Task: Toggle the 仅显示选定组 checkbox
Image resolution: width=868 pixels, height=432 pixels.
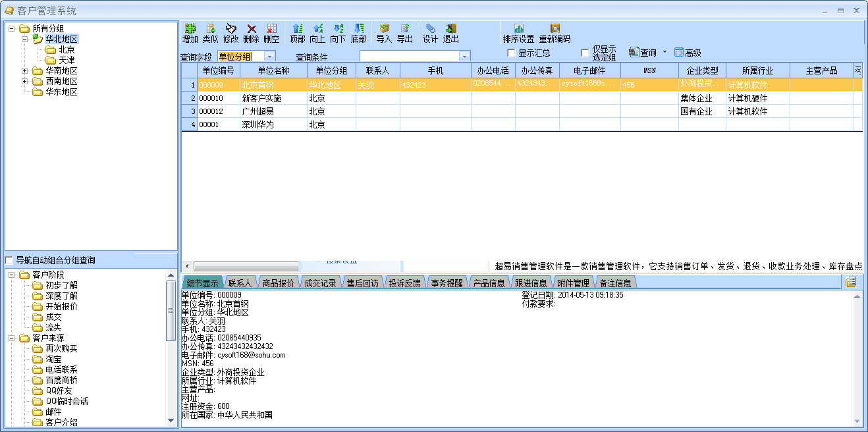Action: (585, 53)
